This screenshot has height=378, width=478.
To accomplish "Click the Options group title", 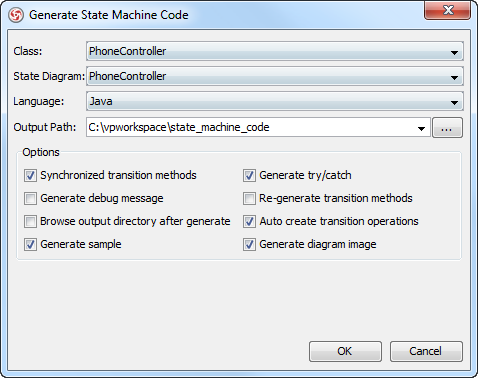I will [x=41, y=152].
